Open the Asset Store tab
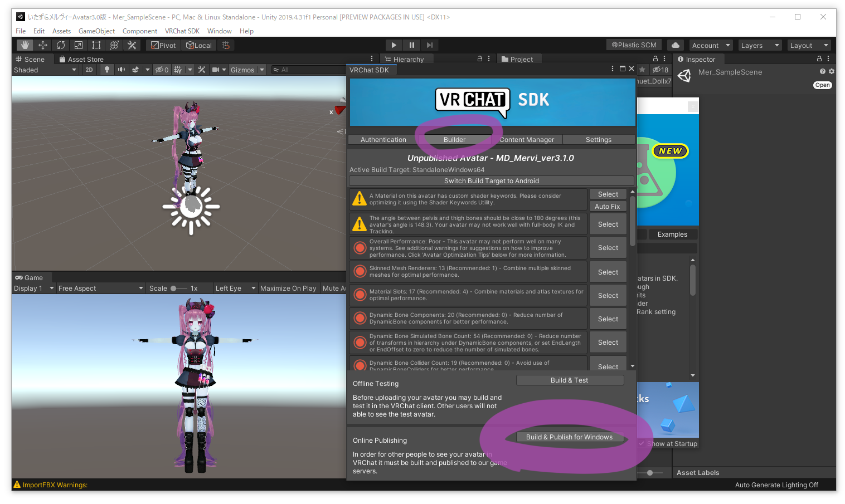This screenshot has height=504, width=845. pos(81,59)
